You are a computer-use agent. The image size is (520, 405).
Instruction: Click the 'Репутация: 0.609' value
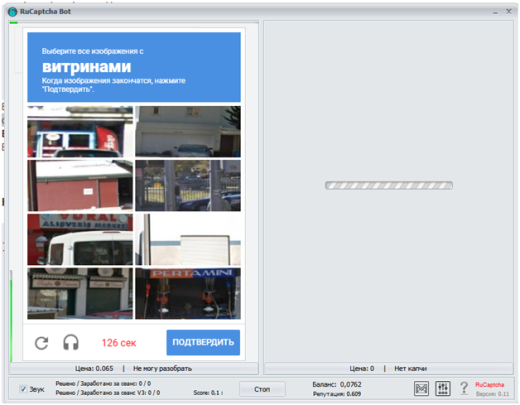(x=337, y=394)
